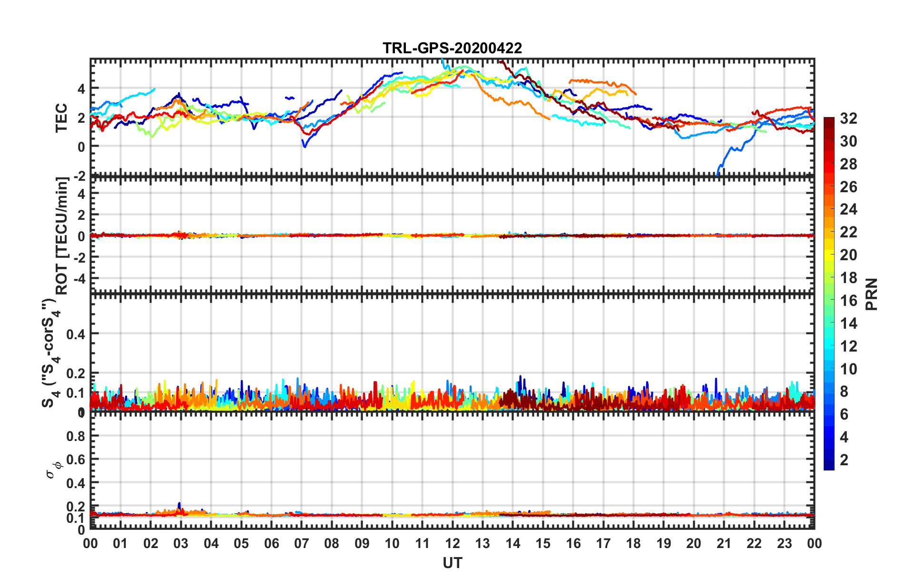Screen dimensions: 905x588
Task: Select the ROT [TECU/min] axis label
Action: coord(62,236)
